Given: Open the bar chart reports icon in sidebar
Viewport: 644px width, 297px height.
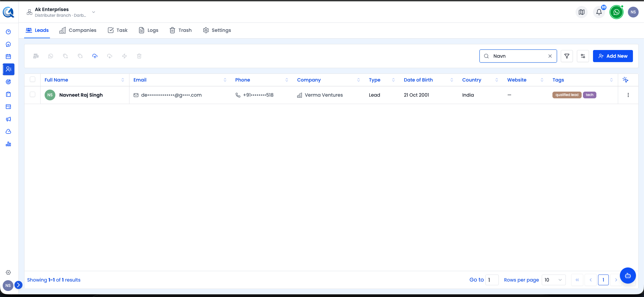Looking at the screenshot, I should (8, 144).
